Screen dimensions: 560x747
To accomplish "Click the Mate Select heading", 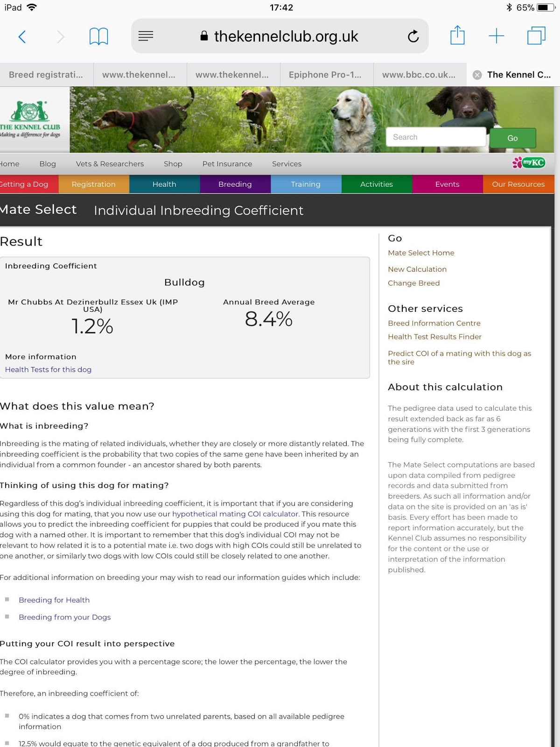I will tap(38, 210).
